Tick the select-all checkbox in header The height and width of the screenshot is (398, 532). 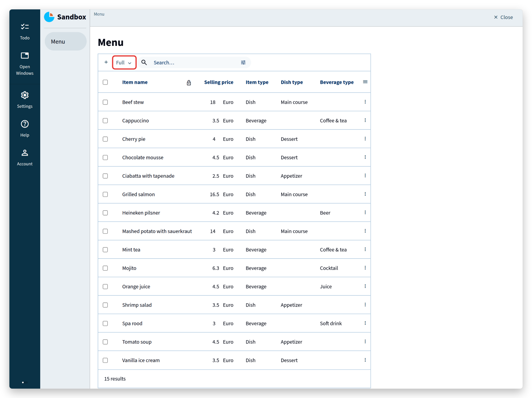(x=105, y=82)
